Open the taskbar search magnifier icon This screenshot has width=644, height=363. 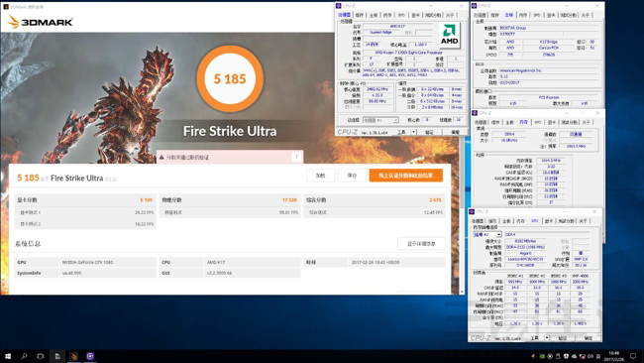click(24, 356)
